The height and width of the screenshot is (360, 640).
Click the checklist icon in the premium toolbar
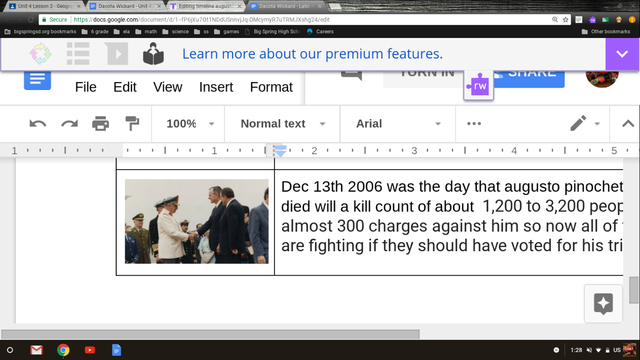tap(78, 54)
